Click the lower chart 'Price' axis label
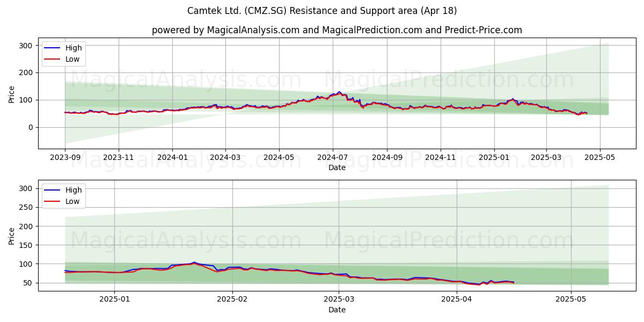The width and height of the screenshot is (644, 322). click(x=12, y=236)
